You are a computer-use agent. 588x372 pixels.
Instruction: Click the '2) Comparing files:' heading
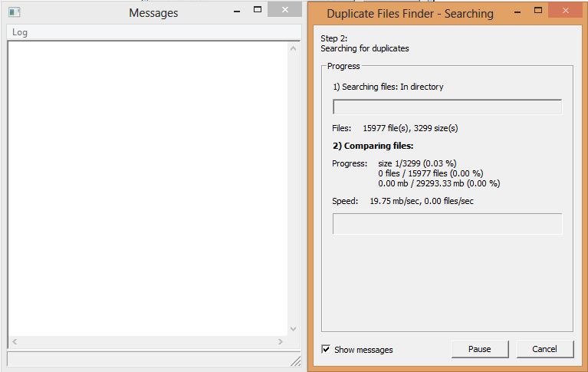pyautogui.click(x=373, y=146)
